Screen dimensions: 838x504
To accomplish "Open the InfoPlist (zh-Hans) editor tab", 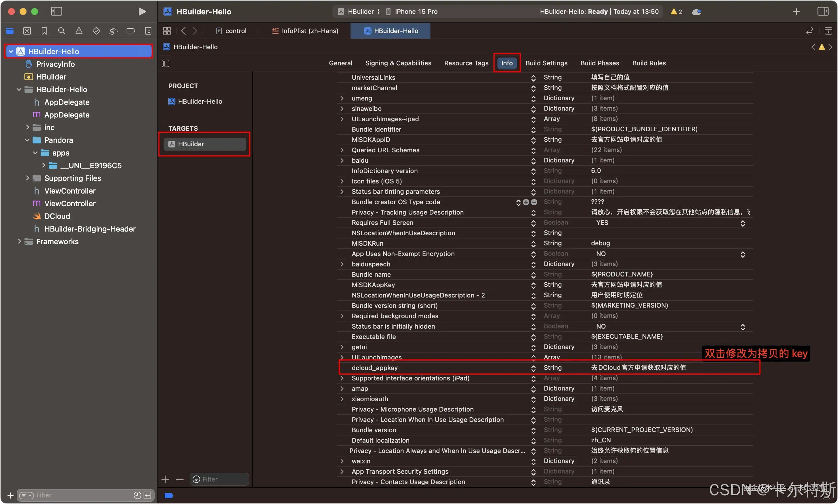I will [x=305, y=31].
